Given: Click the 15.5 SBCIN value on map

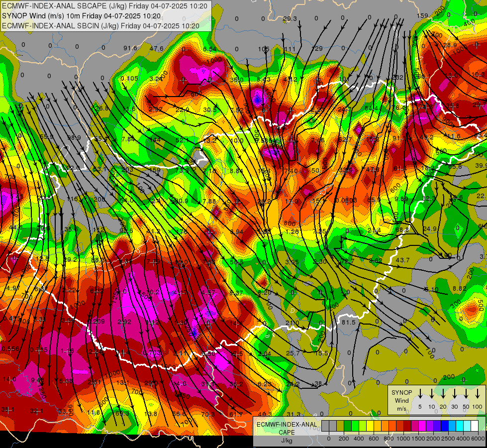Looking at the screenshot, I should coord(321,353).
